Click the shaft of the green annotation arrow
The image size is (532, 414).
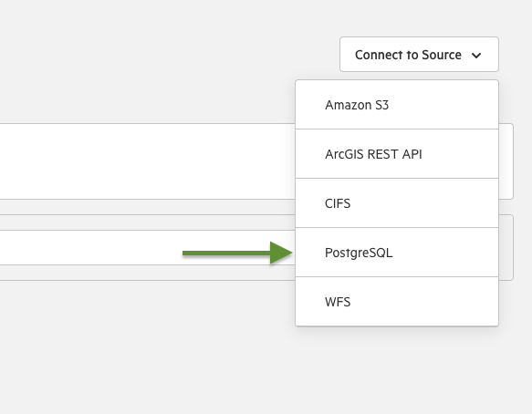click(x=226, y=253)
